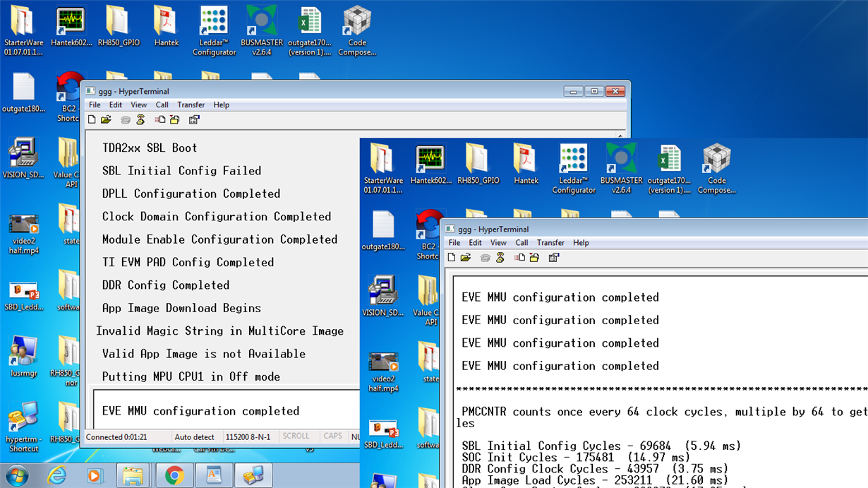The height and width of the screenshot is (488, 868).
Task: Open Call menu in front HyperTerminal window
Action: coord(522,243)
